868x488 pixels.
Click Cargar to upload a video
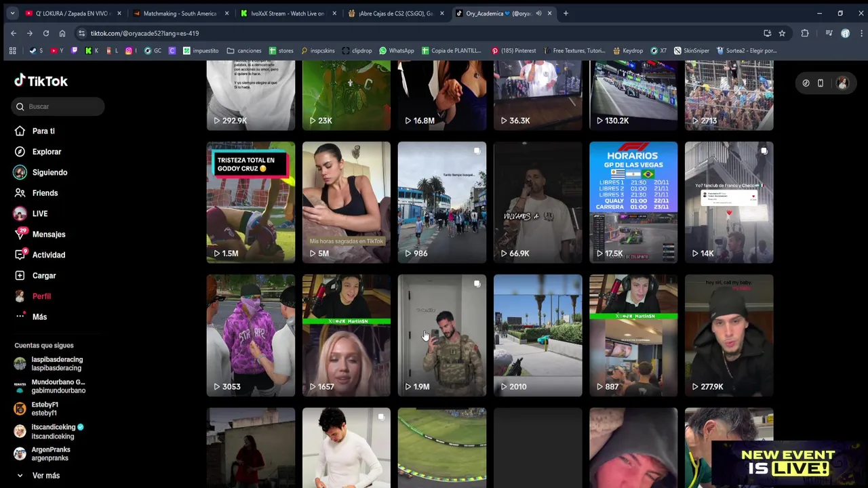point(44,276)
